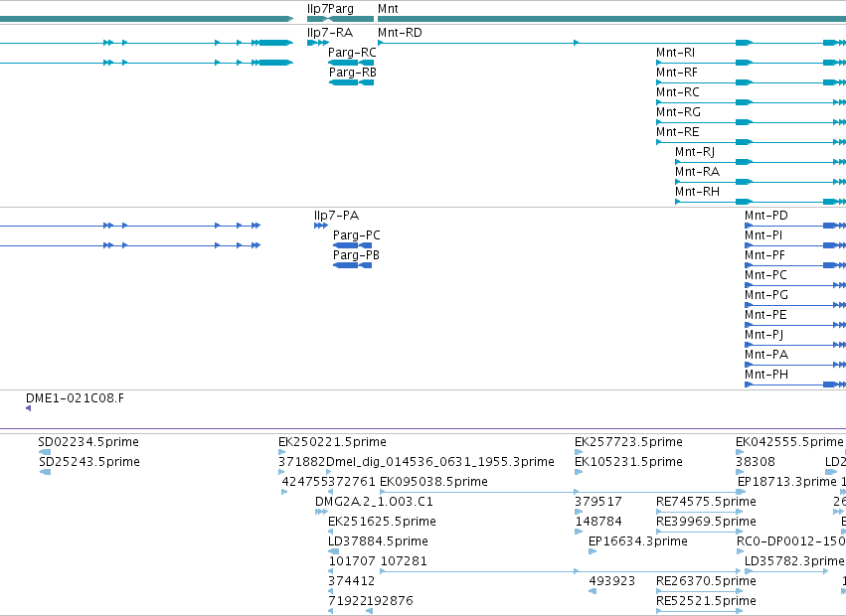This screenshot has width=846, height=616.
Task: Open the RE26370.5prime EST label
Action: [x=706, y=582]
